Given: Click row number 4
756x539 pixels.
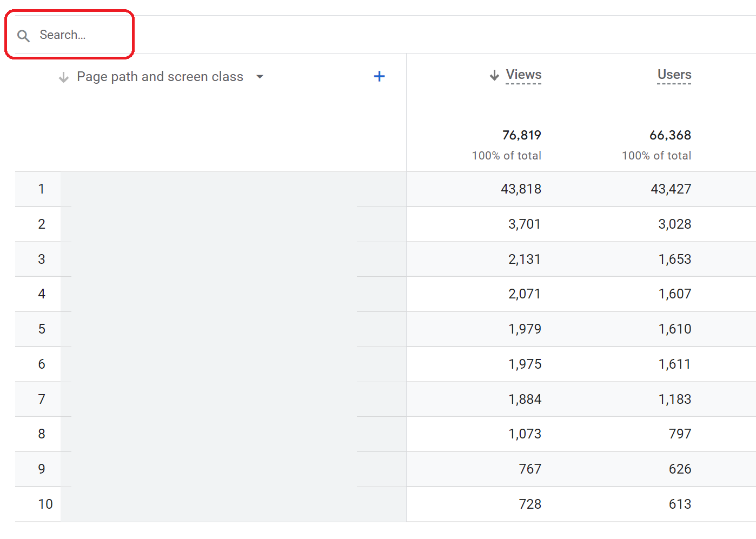Looking at the screenshot, I should click(x=42, y=294).
